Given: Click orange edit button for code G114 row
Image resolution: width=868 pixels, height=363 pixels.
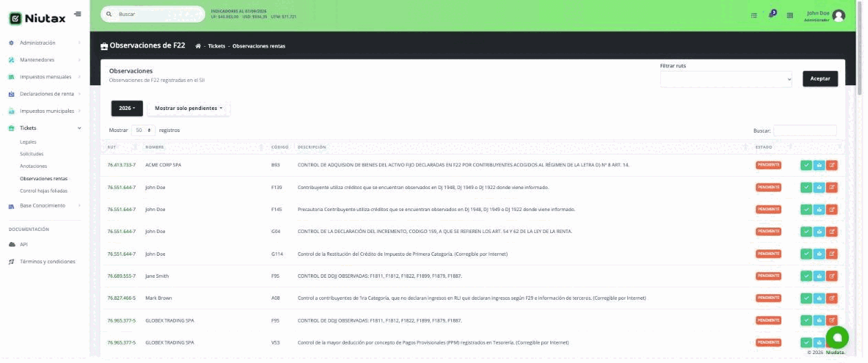Looking at the screenshot, I should pos(832,254).
